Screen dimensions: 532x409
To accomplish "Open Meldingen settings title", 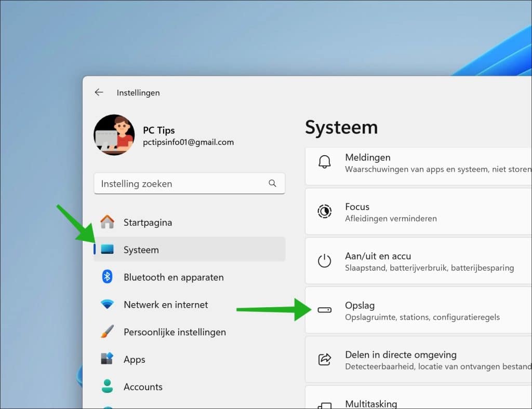I will pos(368,158).
